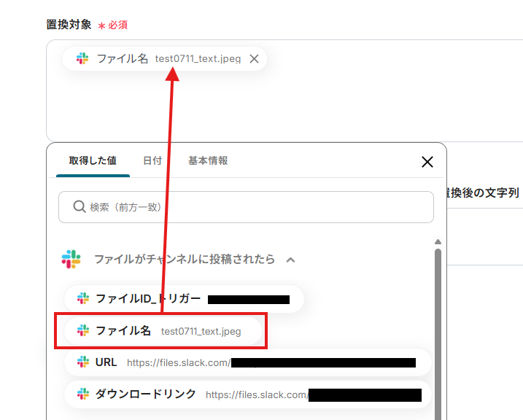The height and width of the screenshot is (420, 523).
Task: Click the vertical scrollbar thumb in popup
Action: pyautogui.click(x=438, y=333)
